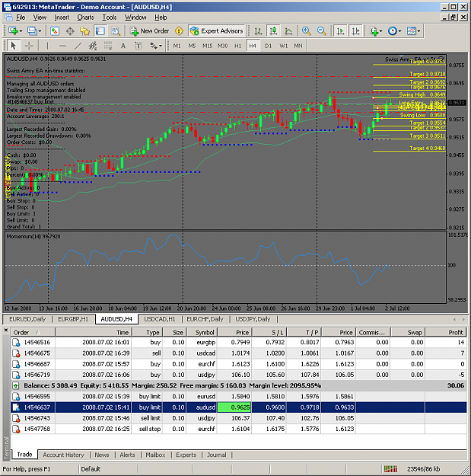Switch to Candlesticks chart icon

point(273,31)
